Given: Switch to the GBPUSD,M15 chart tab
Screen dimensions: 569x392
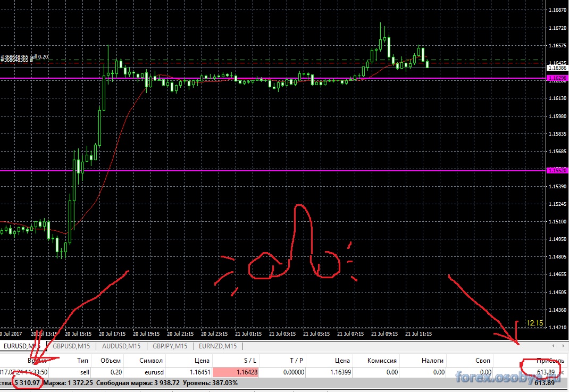Looking at the screenshot, I should 71,346.
